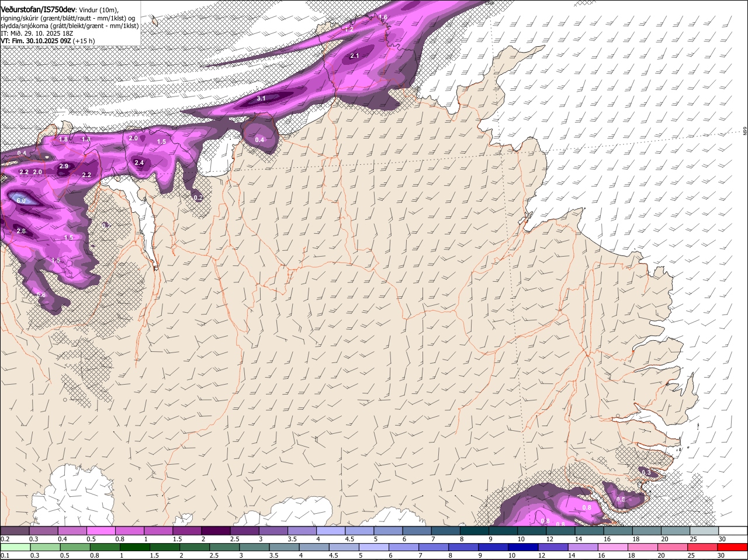Click the 3.1 value's neighboring 0.4 coastal label
Screen dimensions: 748x560
pos(259,140)
